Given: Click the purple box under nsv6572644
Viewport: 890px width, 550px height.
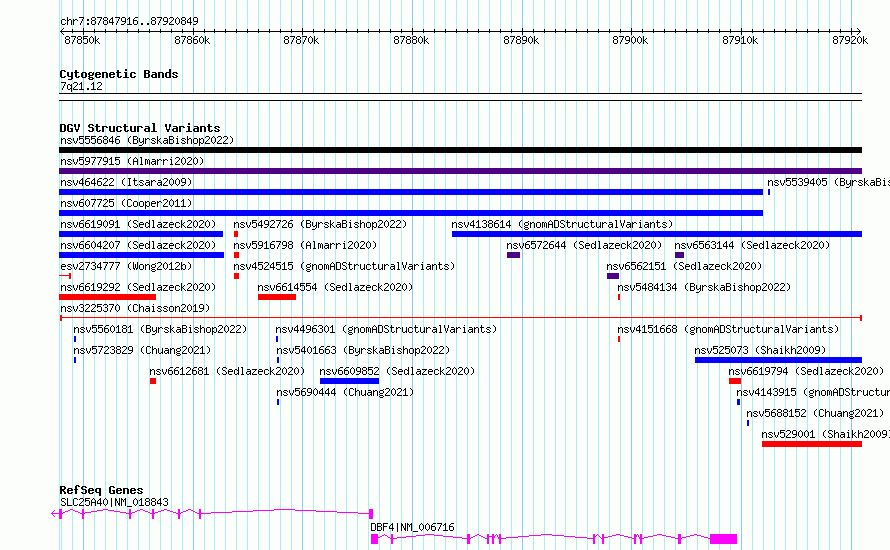Looking at the screenshot, I should pos(513,255).
